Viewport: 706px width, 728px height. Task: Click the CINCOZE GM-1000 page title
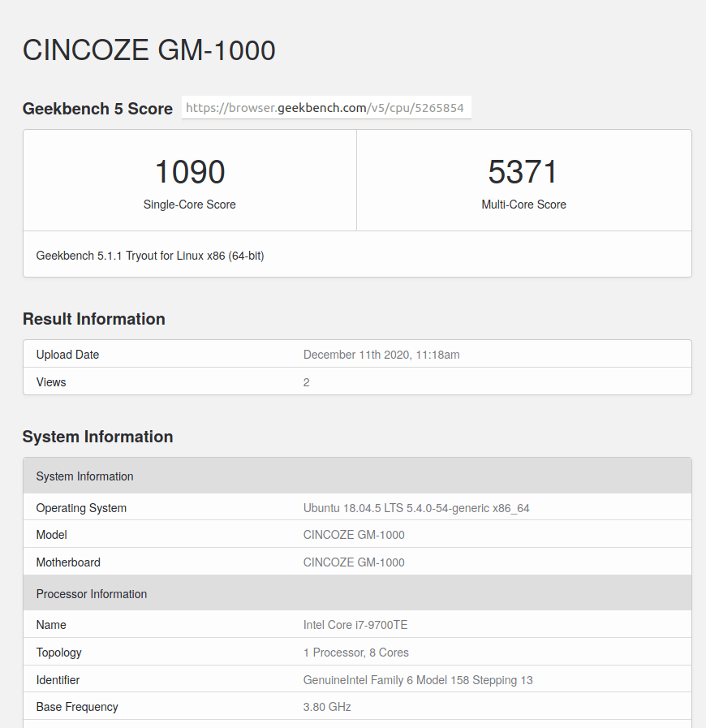click(x=149, y=50)
